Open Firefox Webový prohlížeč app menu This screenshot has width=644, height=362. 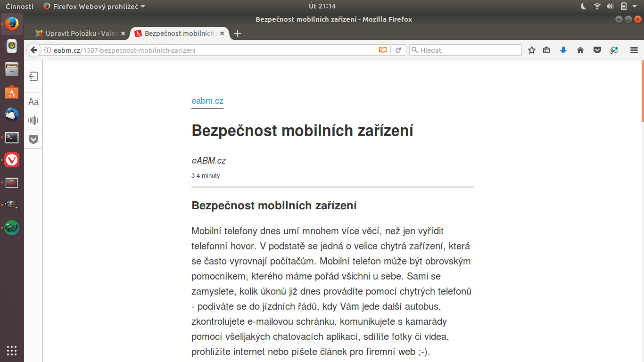94,6
